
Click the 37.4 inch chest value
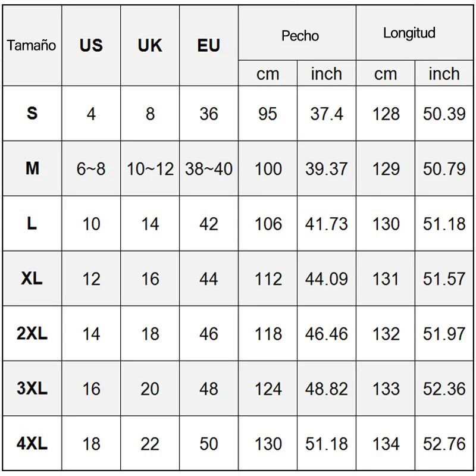pos(327,114)
